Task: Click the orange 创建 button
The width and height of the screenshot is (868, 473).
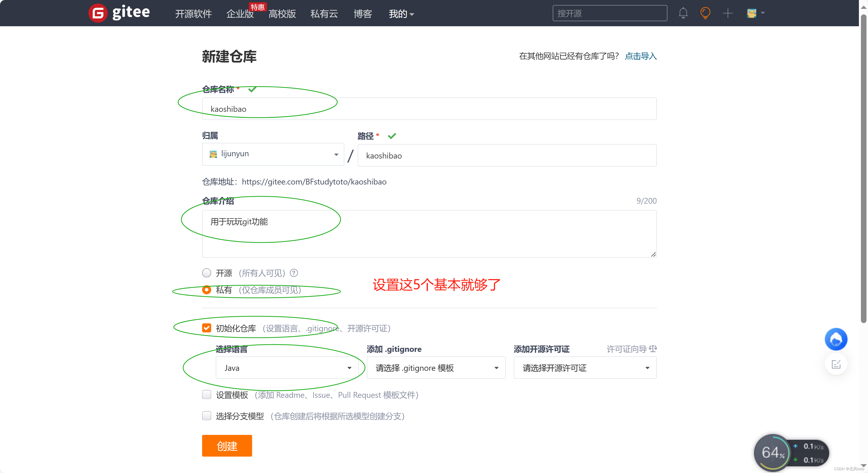Action: tap(227, 446)
